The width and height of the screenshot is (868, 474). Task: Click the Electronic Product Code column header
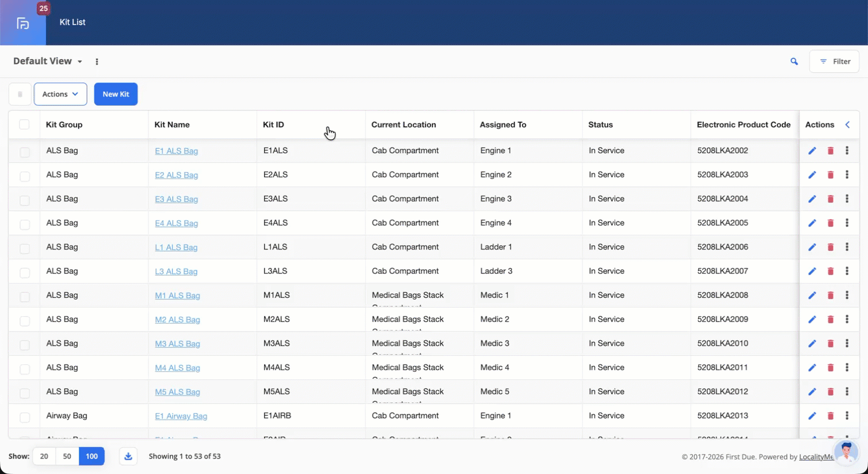pos(743,125)
